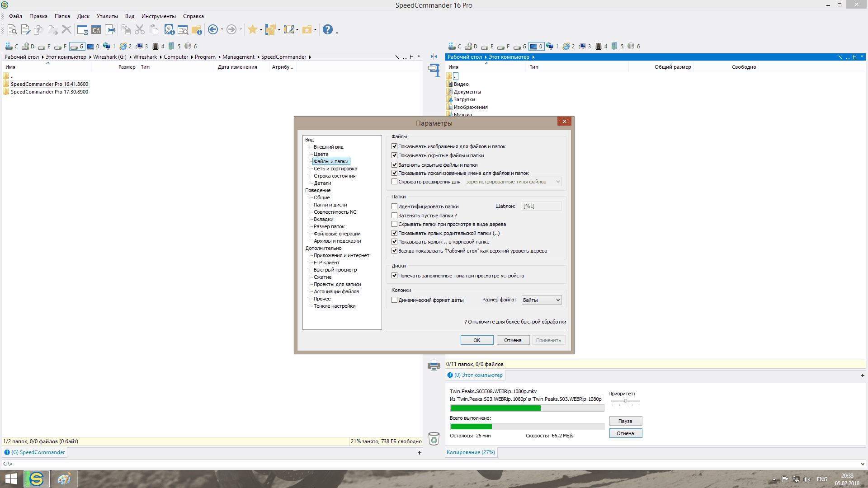This screenshot has width=868, height=488.
Task: Click 'Пауза' button in copy panel
Action: (x=625, y=421)
